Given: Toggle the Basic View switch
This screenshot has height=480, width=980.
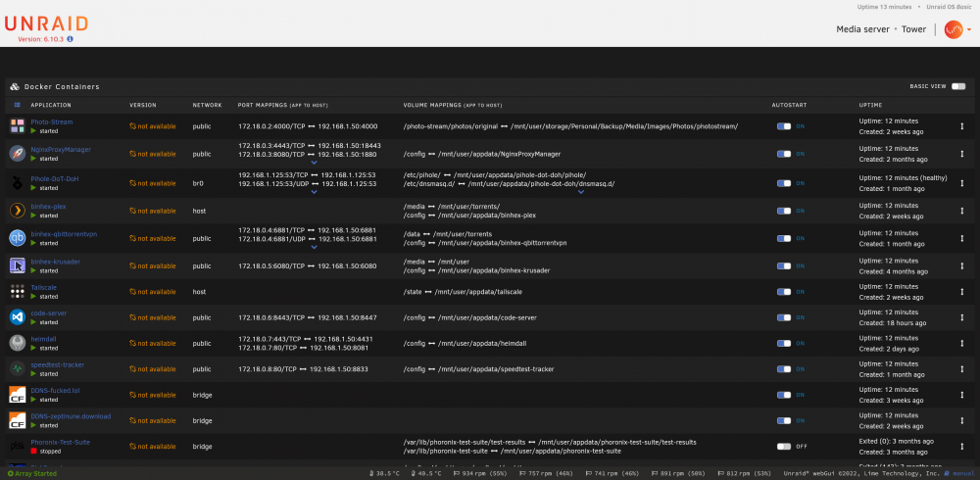Looking at the screenshot, I should 958,87.
